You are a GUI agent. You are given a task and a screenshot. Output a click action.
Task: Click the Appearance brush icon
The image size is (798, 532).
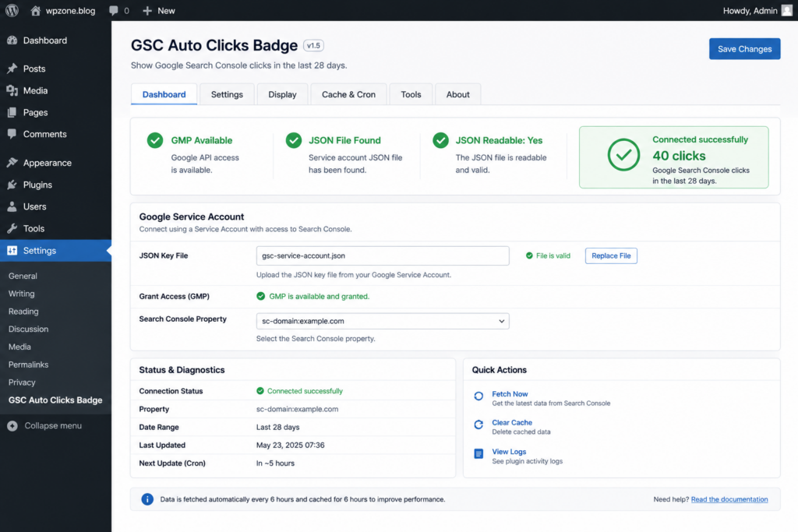pos(12,163)
